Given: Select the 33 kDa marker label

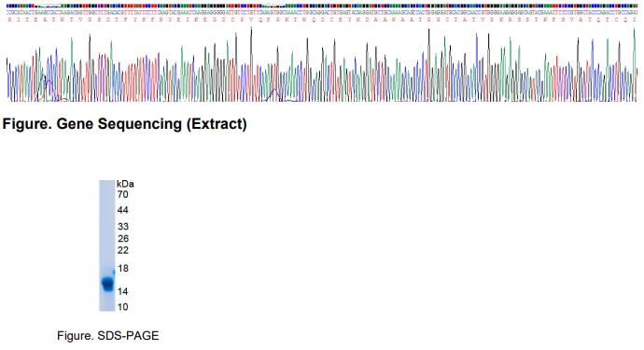Looking at the screenshot, I should pos(122,227).
